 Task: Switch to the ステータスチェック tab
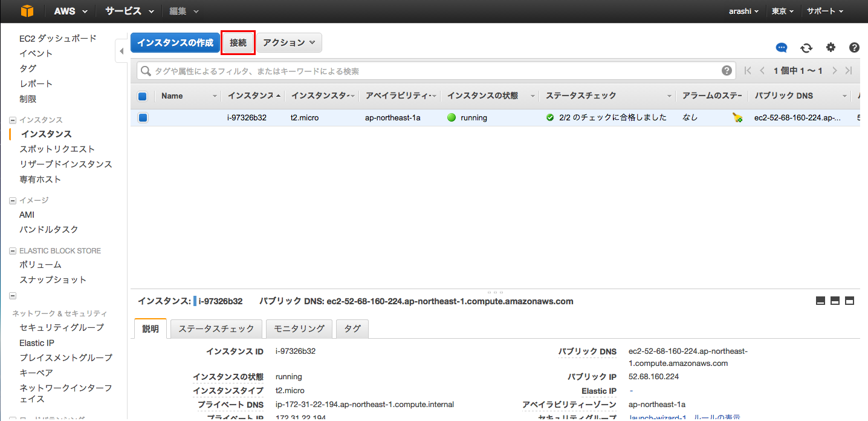216,328
